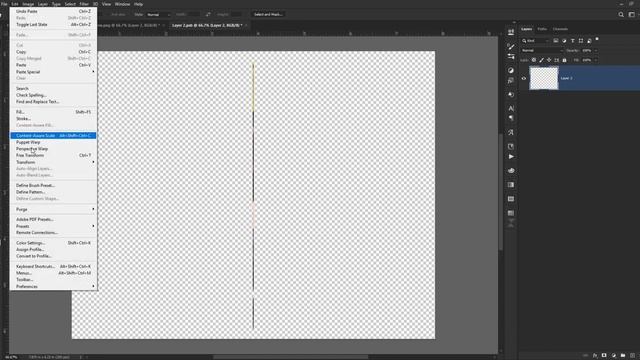The height and width of the screenshot is (360, 640).
Task: Filter layers by shape layers icon
Action: click(x=581, y=40)
